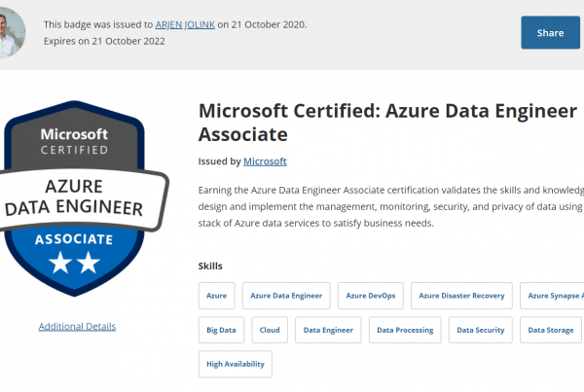Select the High Availability skill tag
The height and width of the screenshot is (392, 584).
(x=235, y=364)
